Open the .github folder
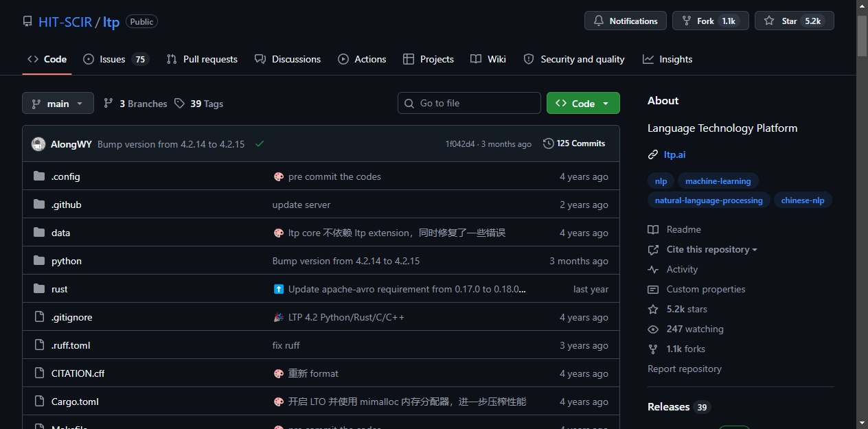Screen dimensions: 868x429 (67, 205)
